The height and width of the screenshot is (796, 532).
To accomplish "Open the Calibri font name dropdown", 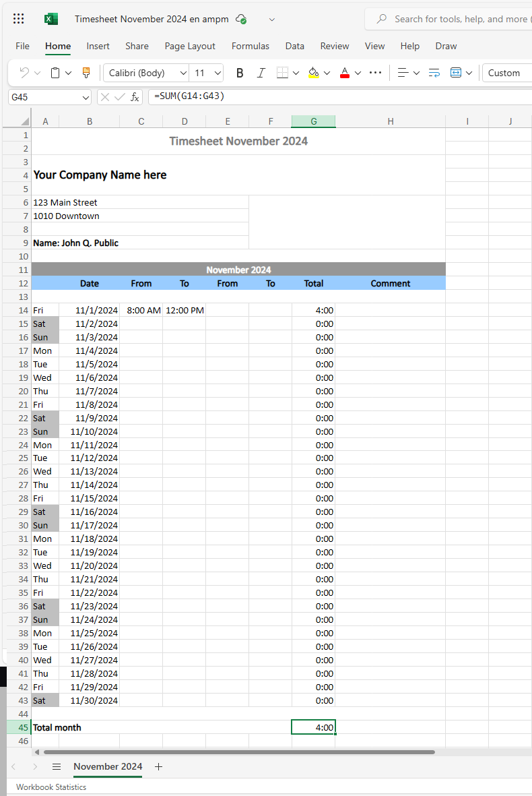I will click(x=184, y=73).
